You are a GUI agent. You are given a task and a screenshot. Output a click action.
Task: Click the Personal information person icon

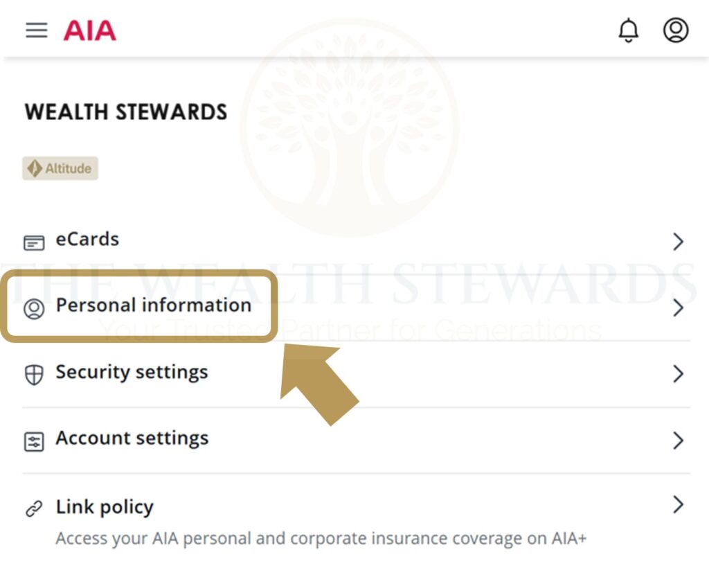click(34, 308)
